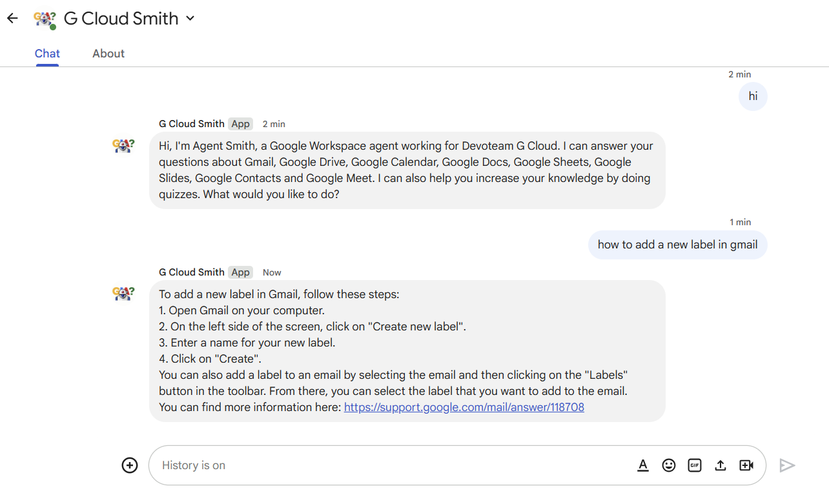Image resolution: width=829 pixels, height=504 pixels.
Task: Open the plus attachment menu icon
Action: pyautogui.click(x=130, y=465)
